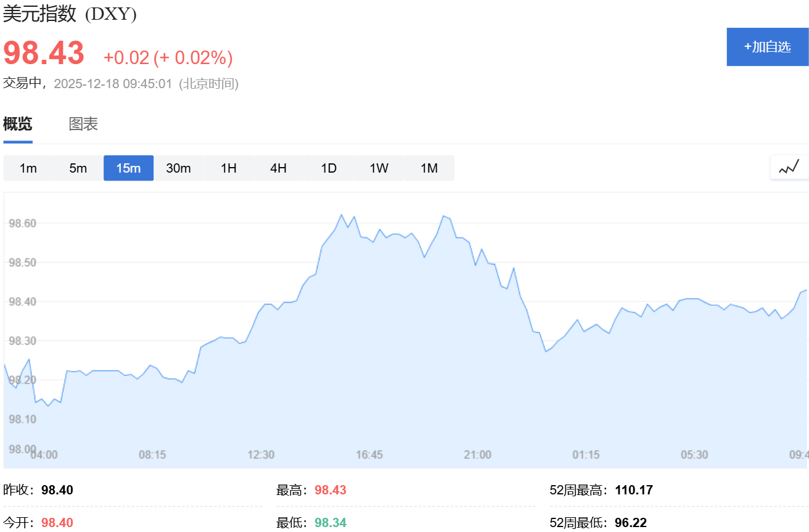809x532 pixels.
Task: Switch chart to 30m interval
Action: tap(179, 168)
